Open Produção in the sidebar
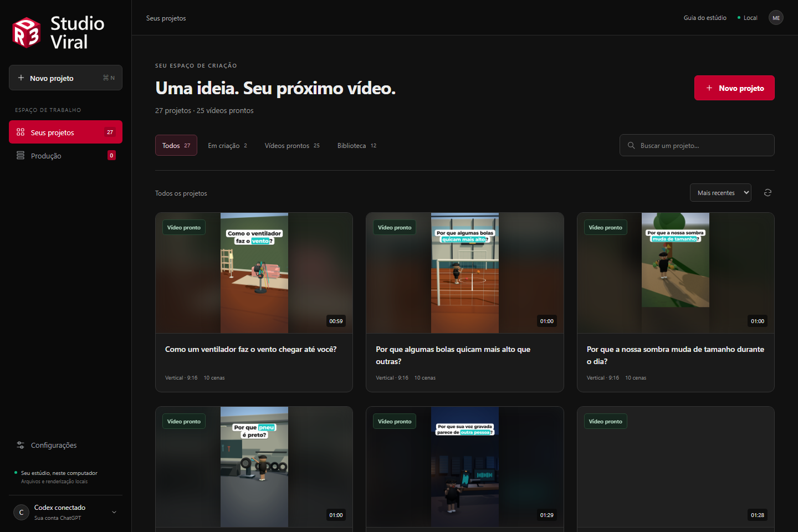 [65, 155]
